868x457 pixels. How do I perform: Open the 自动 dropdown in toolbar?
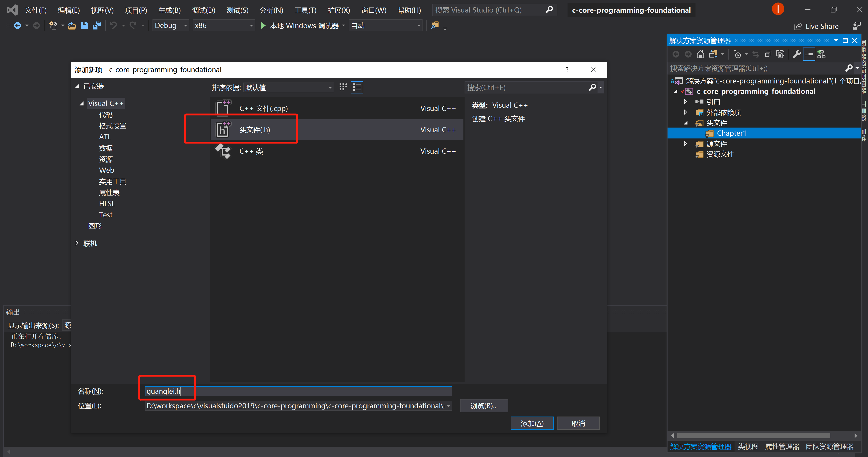385,26
